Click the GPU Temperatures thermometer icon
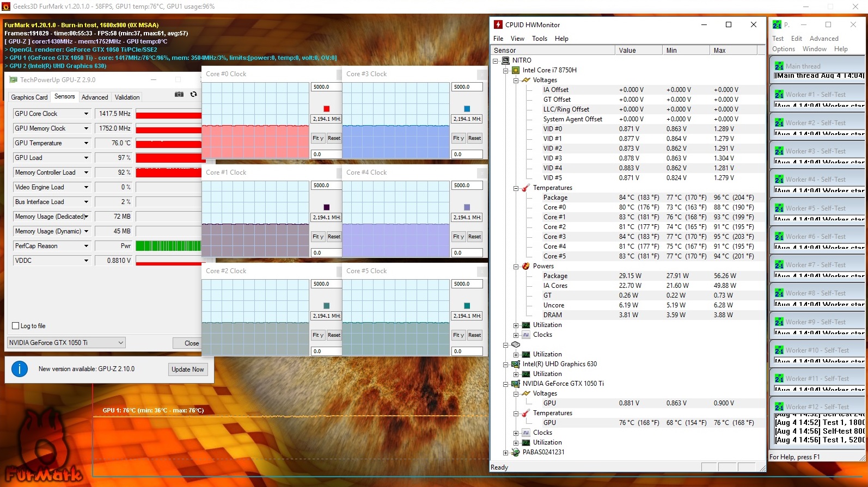Image resolution: width=868 pixels, height=487 pixels. point(526,413)
